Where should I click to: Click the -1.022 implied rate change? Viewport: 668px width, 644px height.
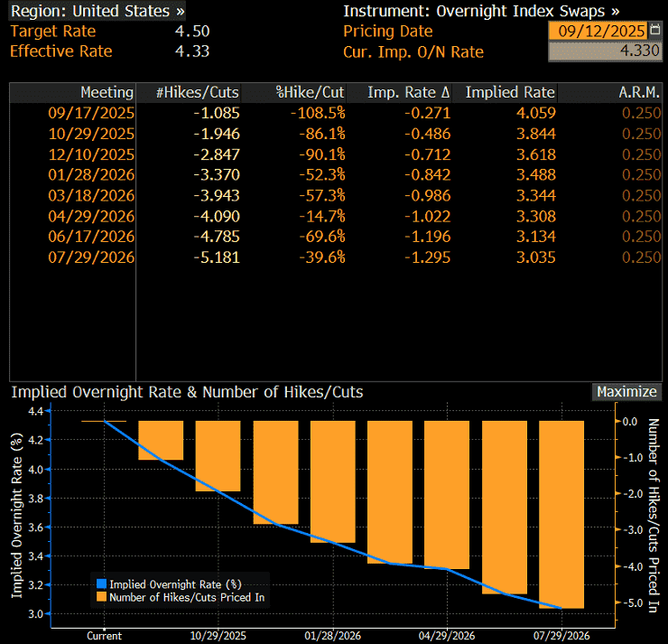tap(427, 216)
